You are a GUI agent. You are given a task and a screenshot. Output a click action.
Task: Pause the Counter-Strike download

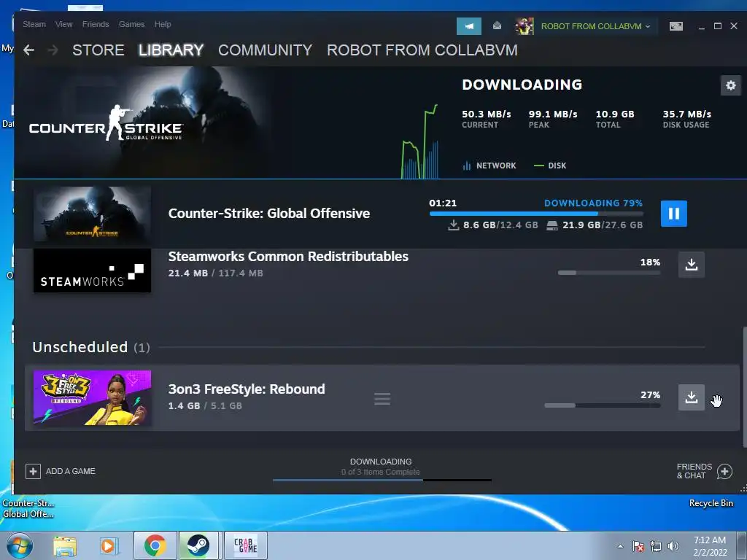click(673, 214)
